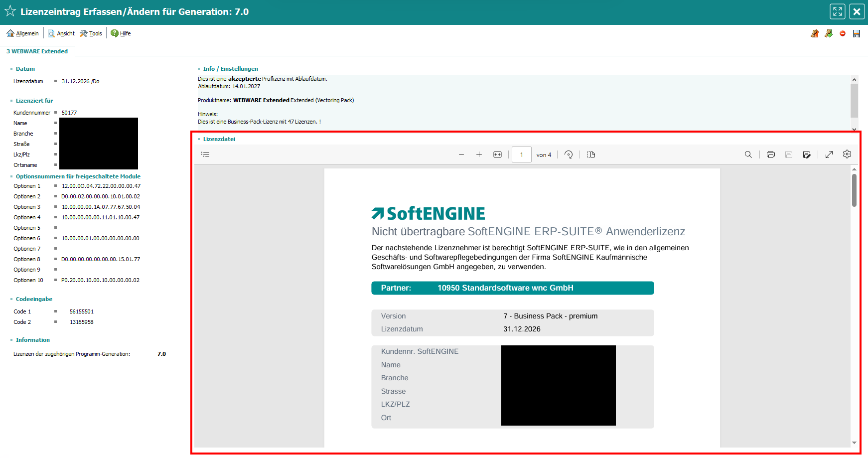Toggle fit-to-width page view
The height and width of the screenshot is (458, 868).
(497, 154)
